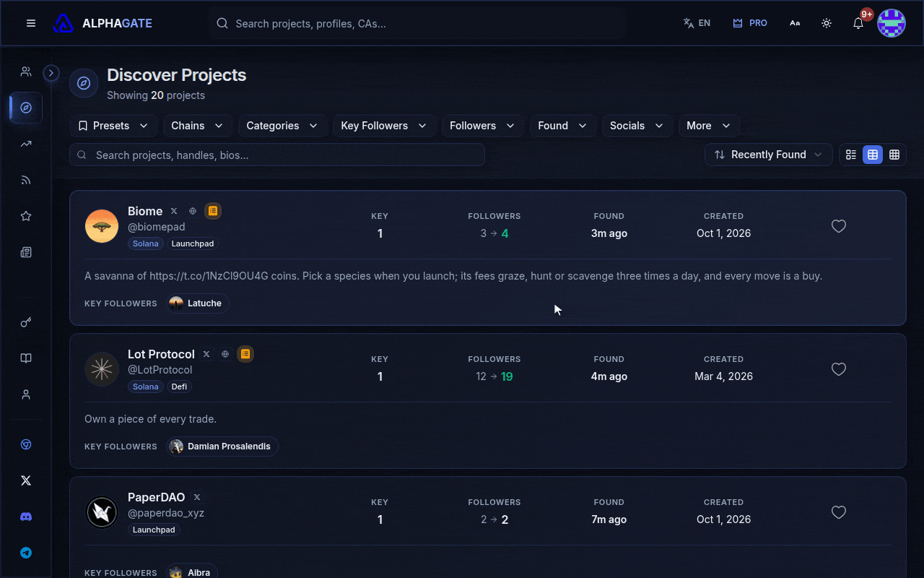This screenshot has width=924, height=578.
Task: Open the sidebar Chrome extension icon
Action: point(26,444)
